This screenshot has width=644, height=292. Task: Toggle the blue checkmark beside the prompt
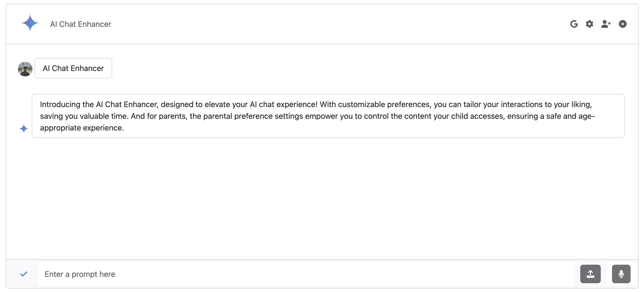[x=23, y=274]
